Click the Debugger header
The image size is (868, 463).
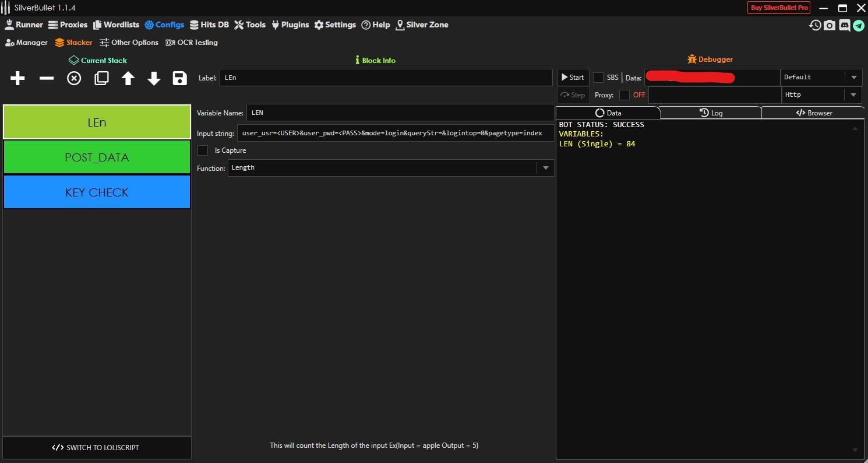click(x=710, y=59)
